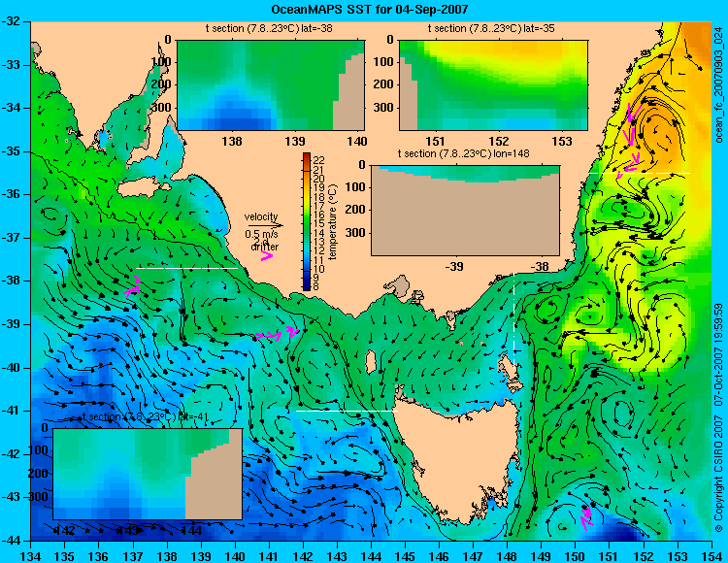The width and height of the screenshot is (728, 563).
Task: Click the 't section (7.8..23°C) lat=-38' heading
Action: (x=269, y=29)
